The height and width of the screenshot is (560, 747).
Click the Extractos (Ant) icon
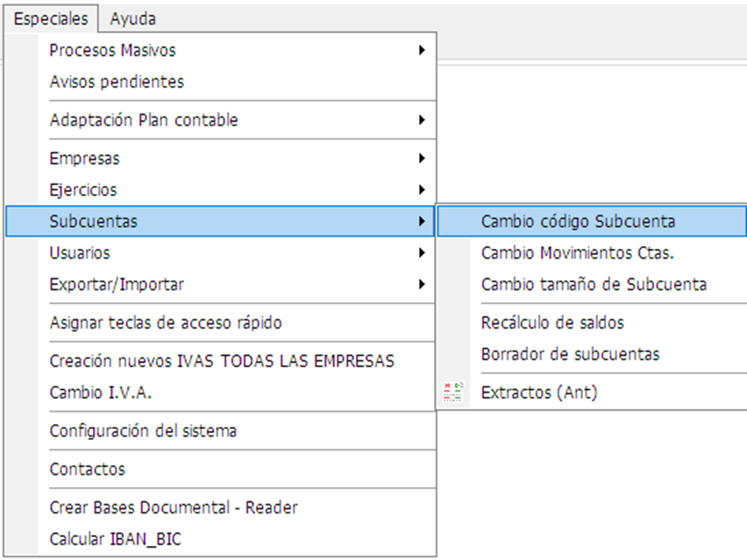pyautogui.click(x=453, y=393)
